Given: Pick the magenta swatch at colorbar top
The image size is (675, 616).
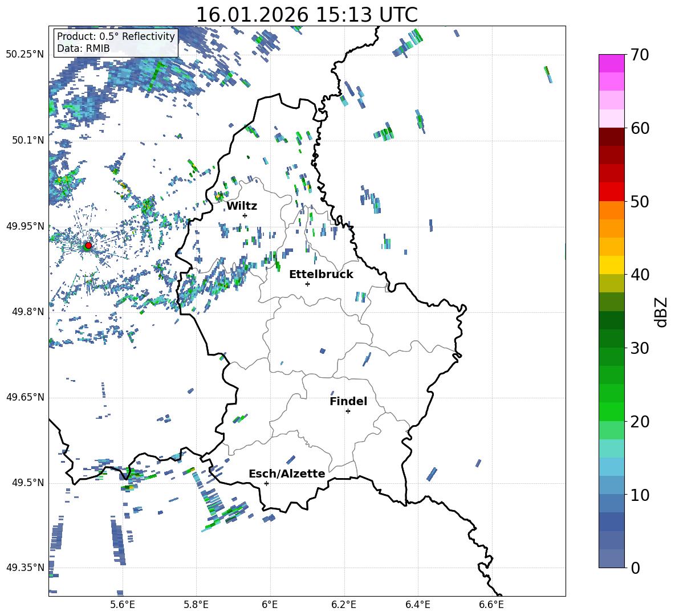Looking at the screenshot, I should pyautogui.click(x=611, y=63).
